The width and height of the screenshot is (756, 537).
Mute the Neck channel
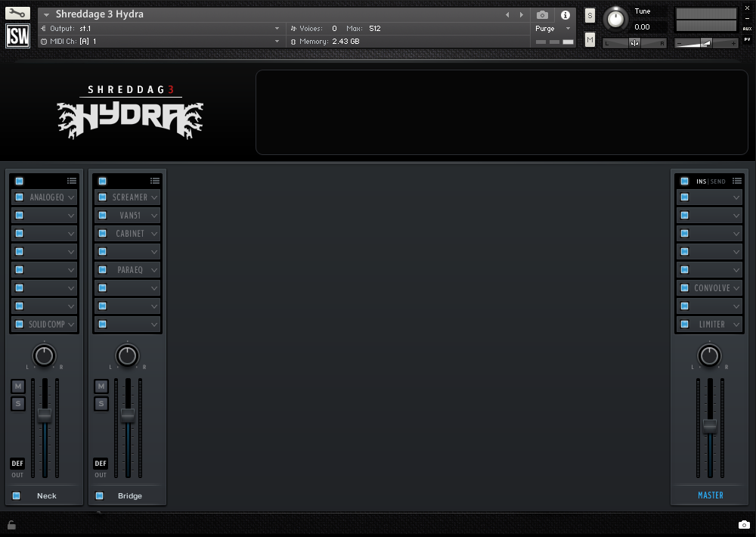(x=18, y=386)
